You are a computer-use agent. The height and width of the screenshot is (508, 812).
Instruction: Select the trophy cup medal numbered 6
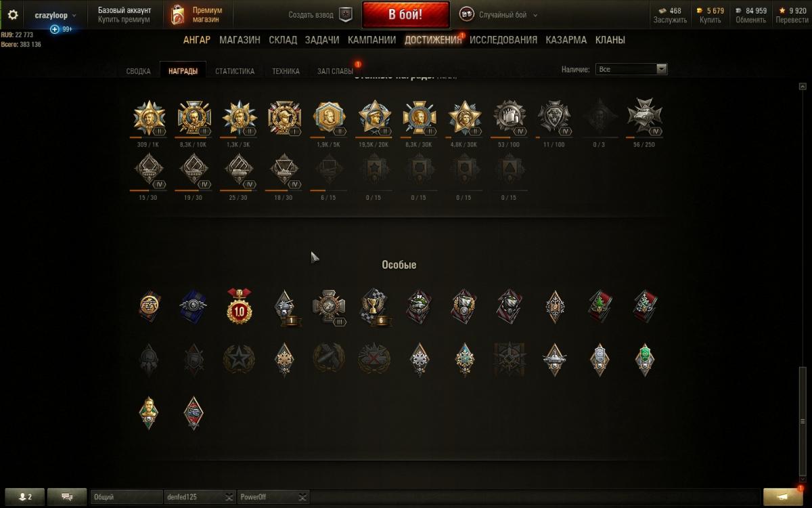coord(374,308)
